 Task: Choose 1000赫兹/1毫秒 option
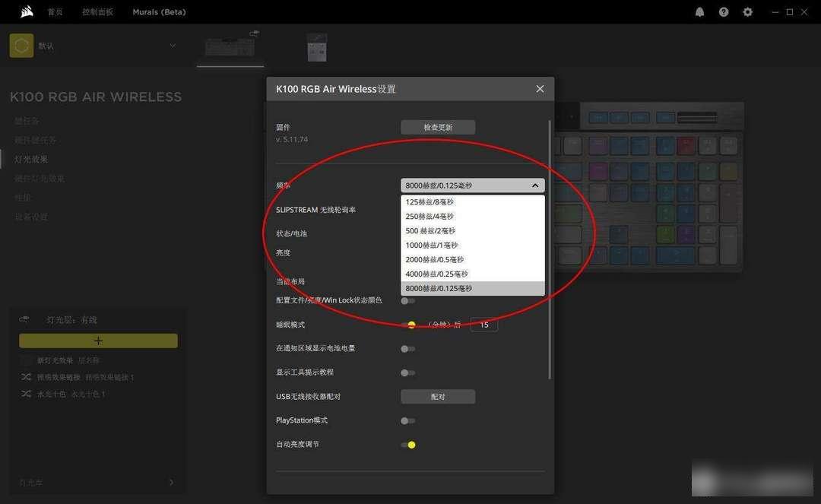[x=473, y=245]
